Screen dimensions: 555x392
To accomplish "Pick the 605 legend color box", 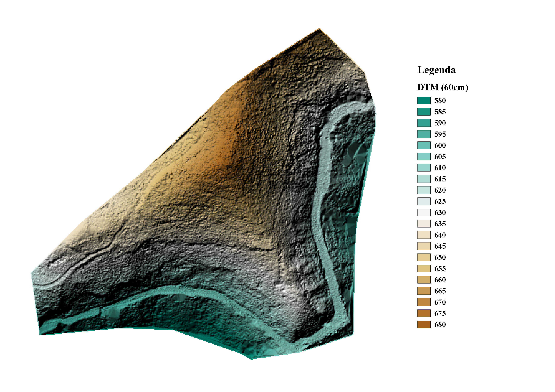I will tap(424, 156).
